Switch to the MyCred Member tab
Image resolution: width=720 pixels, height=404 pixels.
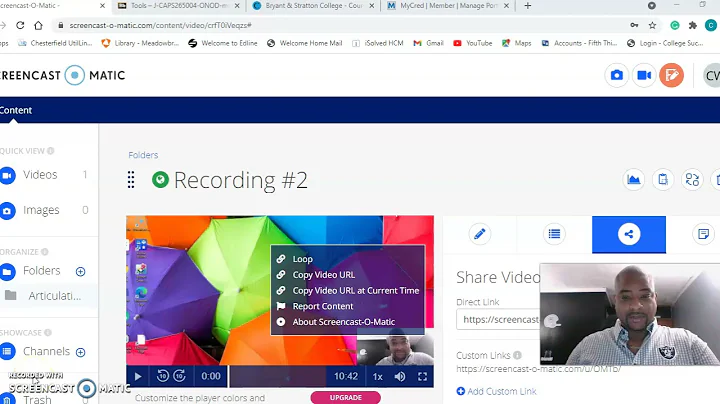click(x=448, y=6)
